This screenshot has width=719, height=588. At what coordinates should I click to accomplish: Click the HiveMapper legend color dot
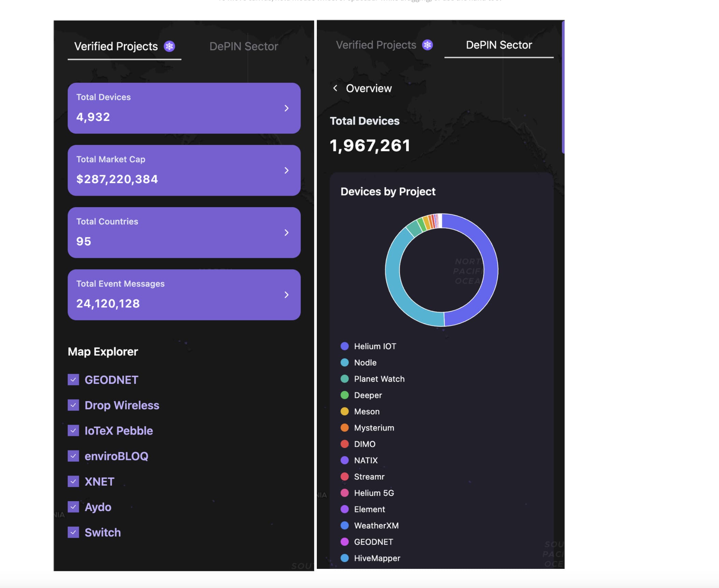point(345,558)
